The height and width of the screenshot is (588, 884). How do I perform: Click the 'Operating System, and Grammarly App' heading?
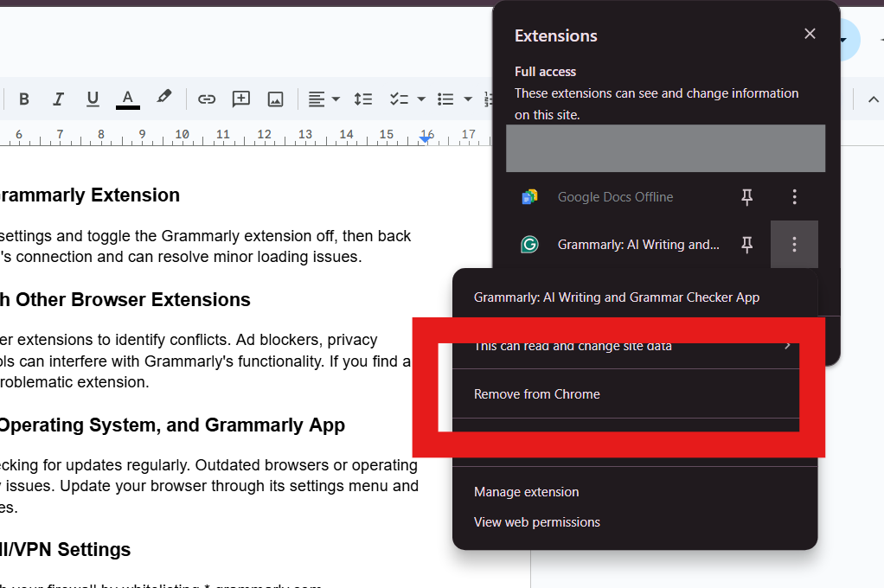click(172, 425)
